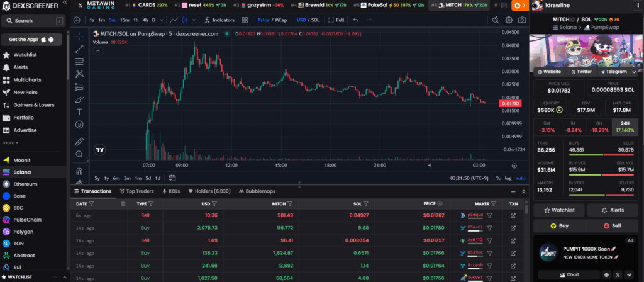Switch to the KOLs tab

click(171, 191)
